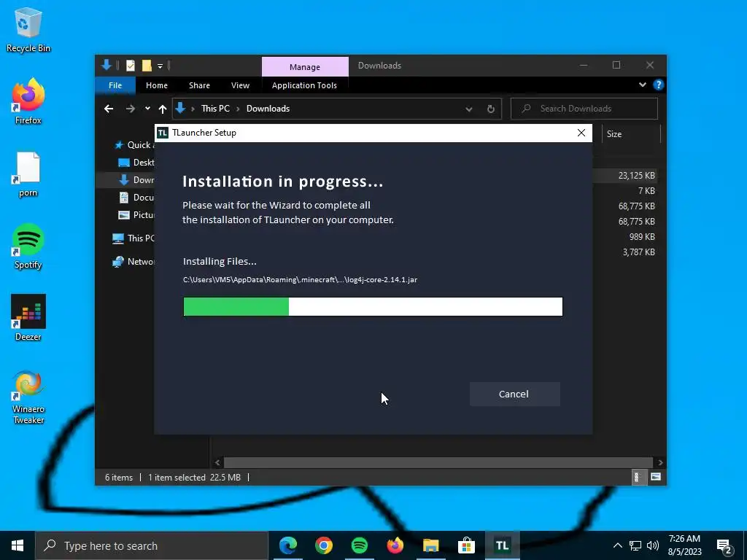Click This PC in the address bar

[215, 109]
